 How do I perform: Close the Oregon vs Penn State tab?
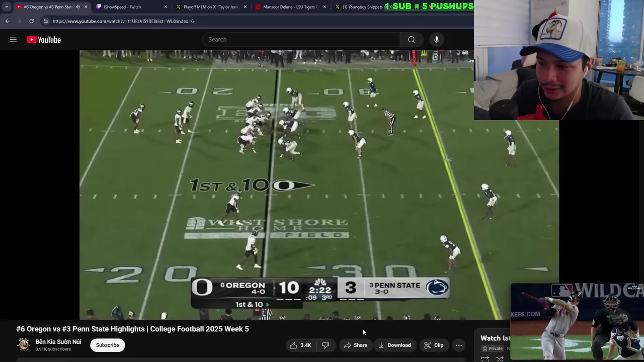pyautogui.click(x=86, y=7)
